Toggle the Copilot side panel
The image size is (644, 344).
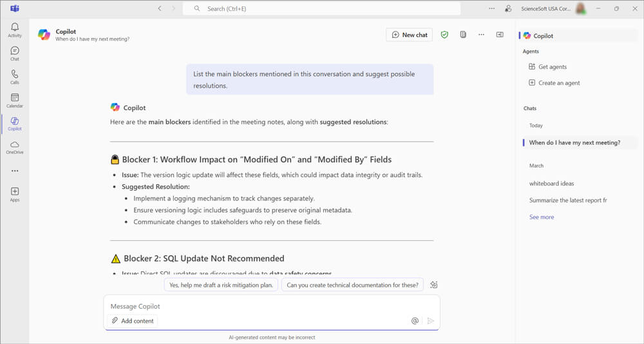coord(500,35)
